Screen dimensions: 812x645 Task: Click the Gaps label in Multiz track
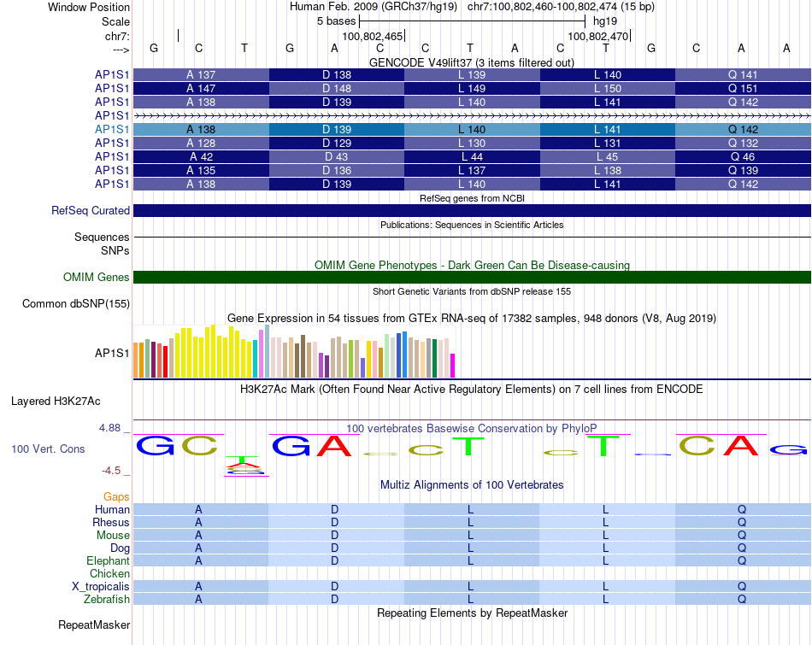[116, 497]
